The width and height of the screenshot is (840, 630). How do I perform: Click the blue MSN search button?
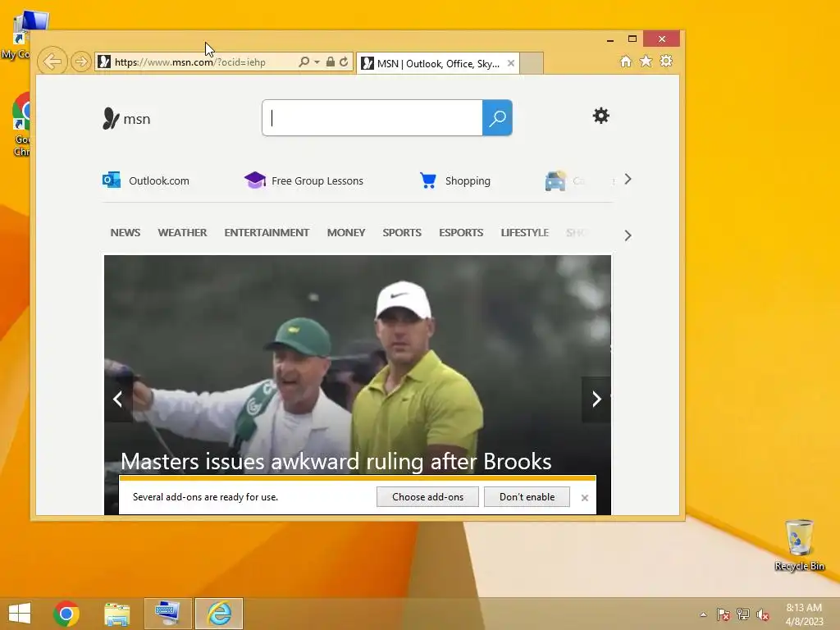click(497, 118)
